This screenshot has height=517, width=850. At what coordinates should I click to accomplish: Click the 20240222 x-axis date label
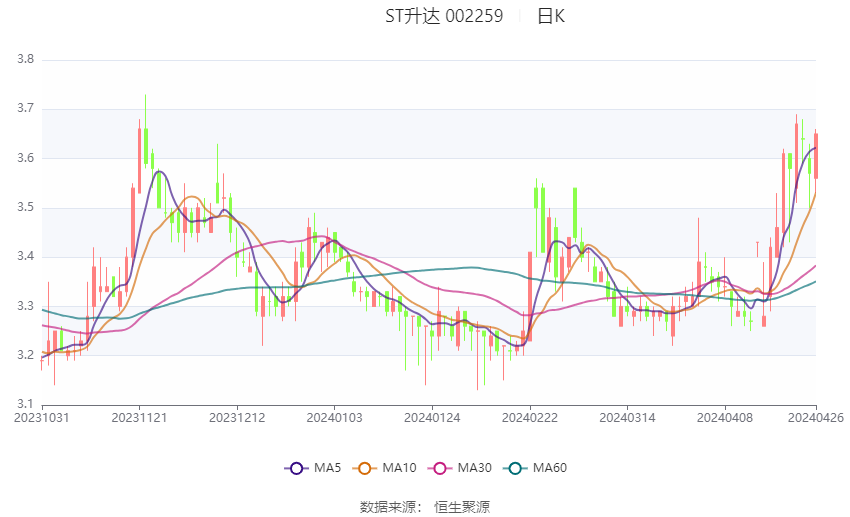[x=530, y=418]
